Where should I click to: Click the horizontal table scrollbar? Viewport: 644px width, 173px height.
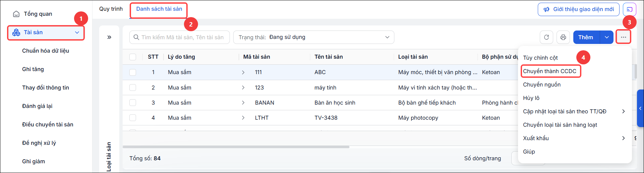coord(236,147)
